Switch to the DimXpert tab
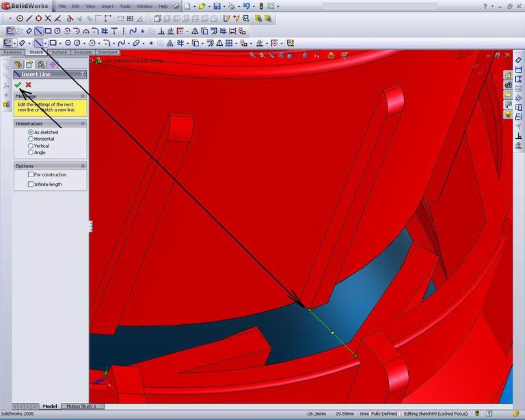 click(108, 52)
